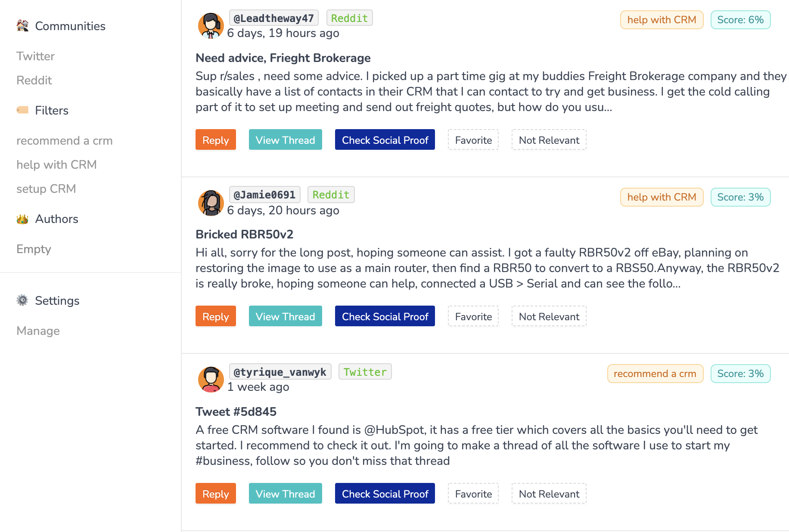Click the Settings gear icon
Viewport: 789px width, 532px height.
(22, 300)
